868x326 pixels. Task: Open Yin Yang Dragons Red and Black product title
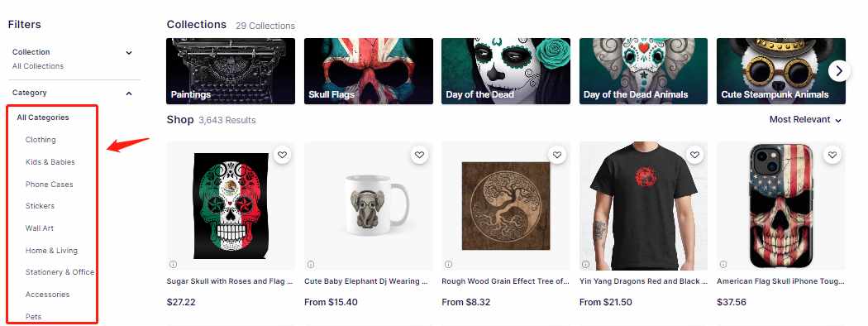click(x=643, y=281)
